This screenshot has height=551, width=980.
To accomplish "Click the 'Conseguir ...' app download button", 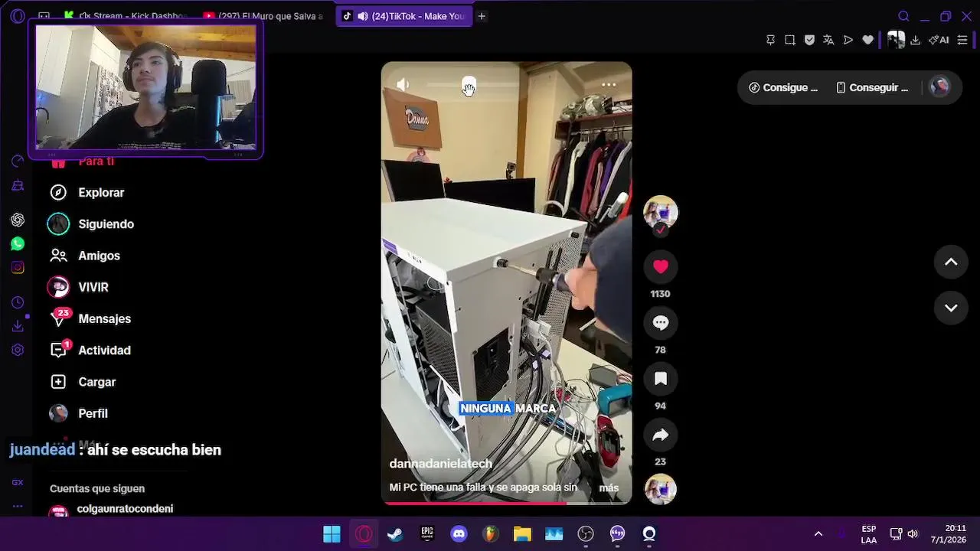I will (871, 87).
